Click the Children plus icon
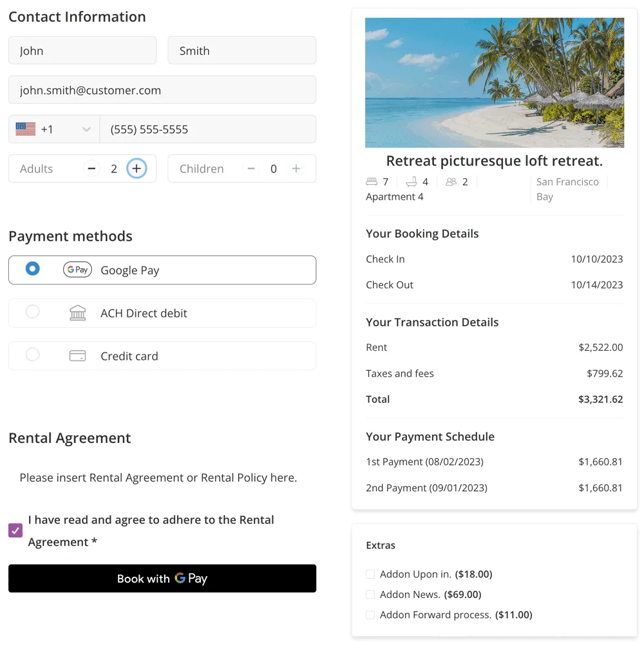Image resolution: width=644 pixels, height=645 pixels. [296, 169]
